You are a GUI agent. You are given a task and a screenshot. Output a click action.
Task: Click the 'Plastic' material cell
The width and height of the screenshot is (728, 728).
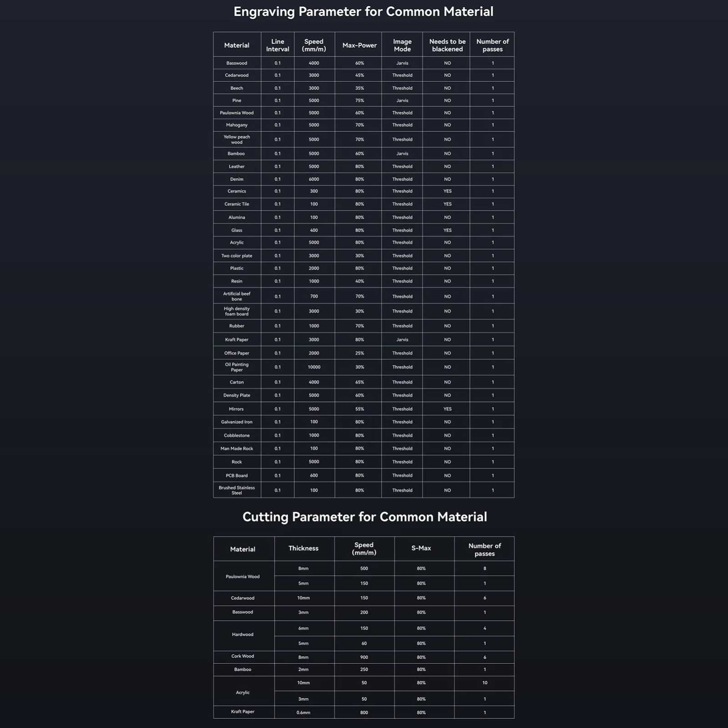[237, 268]
